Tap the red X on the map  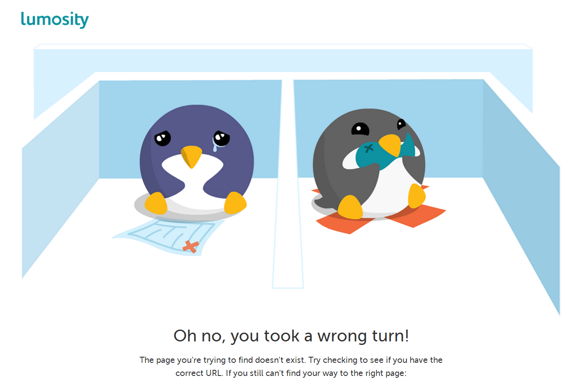pyautogui.click(x=191, y=246)
